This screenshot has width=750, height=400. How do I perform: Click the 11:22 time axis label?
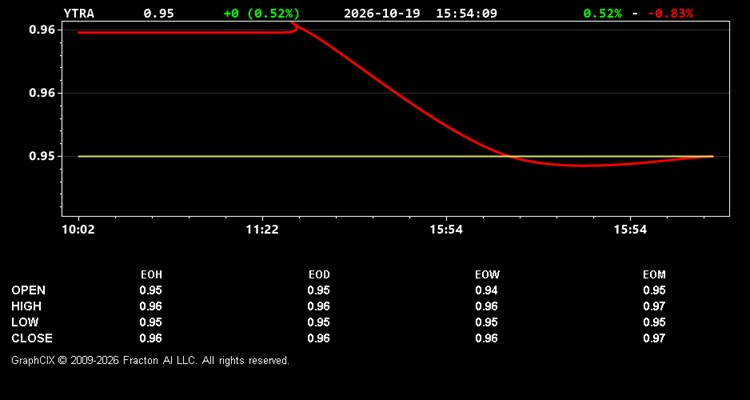262,230
